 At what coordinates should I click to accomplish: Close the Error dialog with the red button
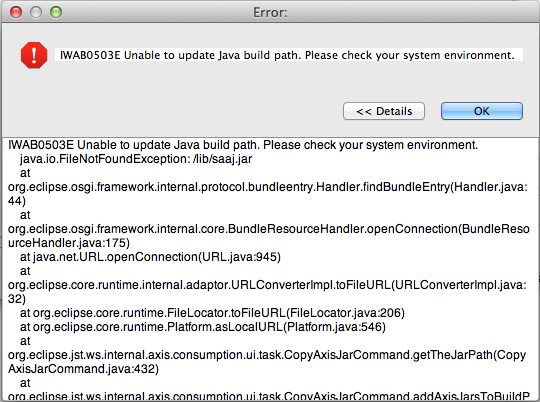16,12
